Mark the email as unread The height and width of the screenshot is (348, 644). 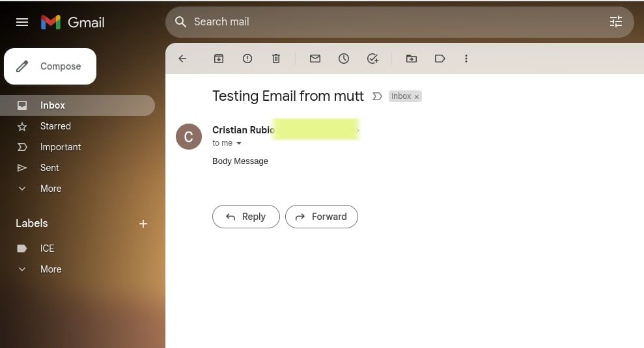pyautogui.click(x=315, y=59)
